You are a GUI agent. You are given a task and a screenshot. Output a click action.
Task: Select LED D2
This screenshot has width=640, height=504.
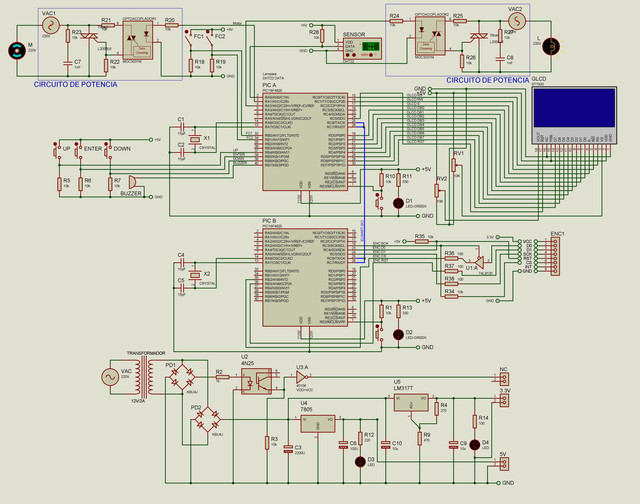pos(398,335)
